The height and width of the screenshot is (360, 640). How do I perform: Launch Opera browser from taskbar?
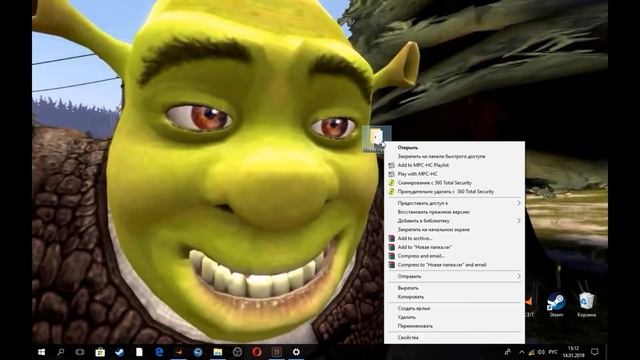257,352
